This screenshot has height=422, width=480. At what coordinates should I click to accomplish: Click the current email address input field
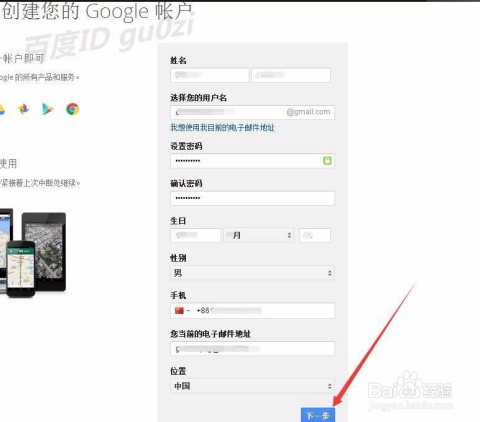pos(252,349)
